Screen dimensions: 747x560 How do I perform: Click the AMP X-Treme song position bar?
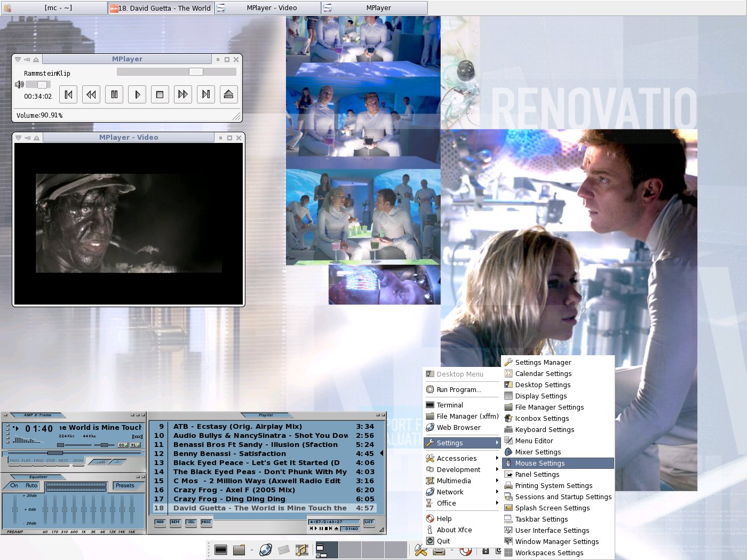tap(74, 453)
